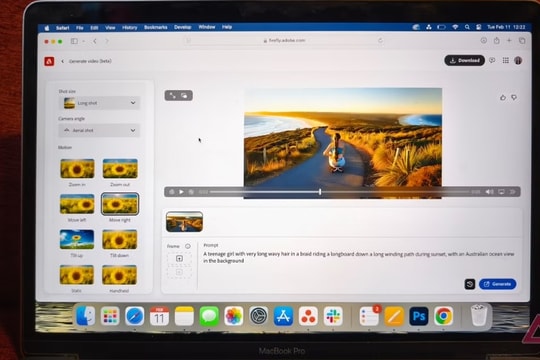Open the View menu
Screen dimensions: 540x360
(110, 28)
